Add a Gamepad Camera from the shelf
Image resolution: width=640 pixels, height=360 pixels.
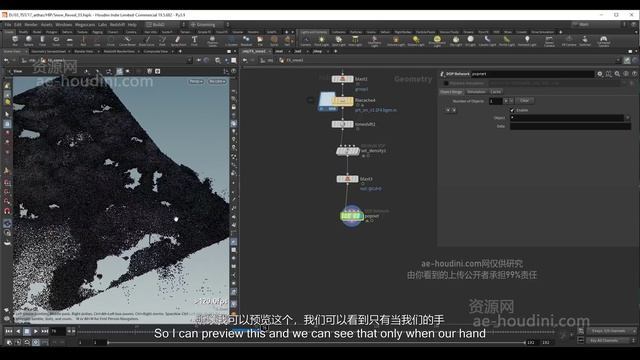click(x=604, y=41)
